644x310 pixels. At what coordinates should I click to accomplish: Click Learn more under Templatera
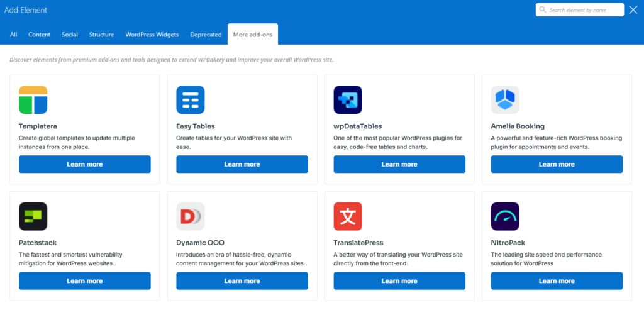pyautogui.click(x=85, y=164)
